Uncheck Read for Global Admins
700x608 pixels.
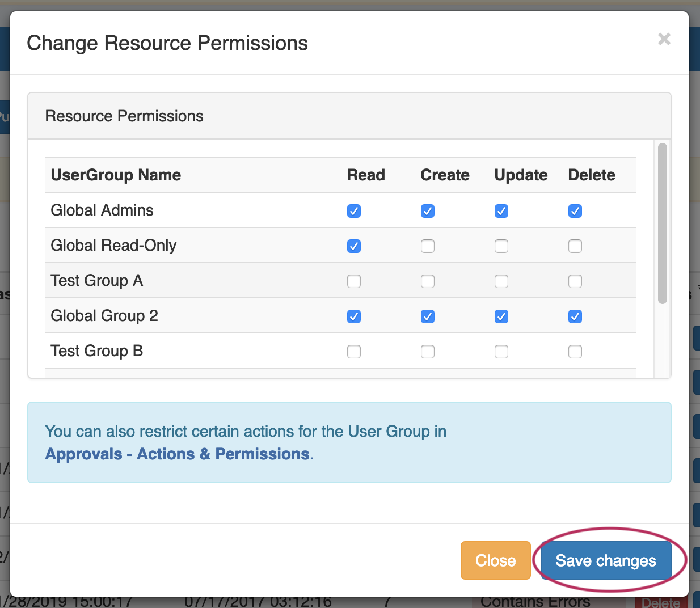coord(354,211)
